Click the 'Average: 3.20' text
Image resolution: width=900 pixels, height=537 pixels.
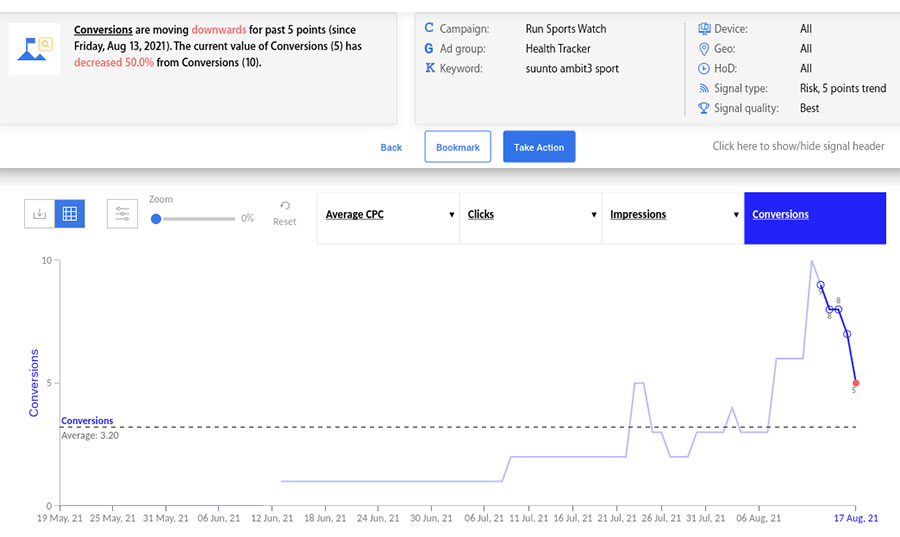click(90, 435)
